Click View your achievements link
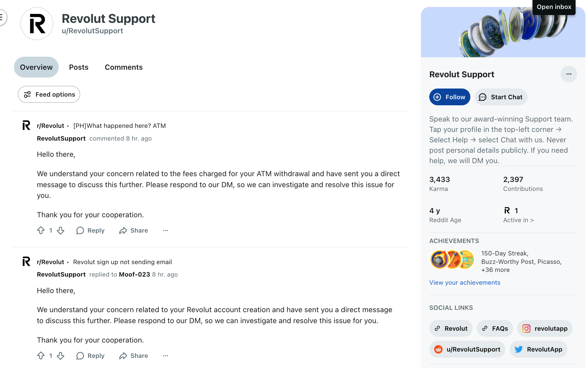 [x=465, y=282]
